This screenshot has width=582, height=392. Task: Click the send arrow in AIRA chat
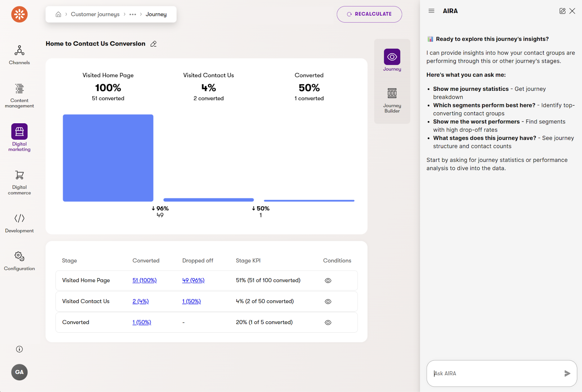click(x=567, y=373)
